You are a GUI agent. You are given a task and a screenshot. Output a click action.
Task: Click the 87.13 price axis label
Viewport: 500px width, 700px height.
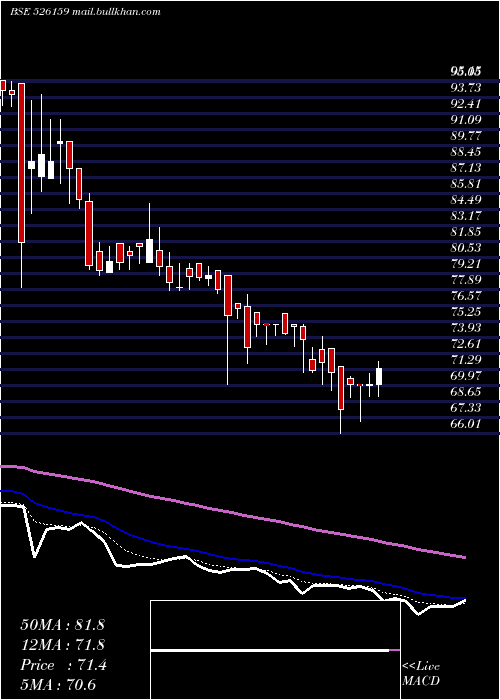pyautogui.click(x=465, y=167)
